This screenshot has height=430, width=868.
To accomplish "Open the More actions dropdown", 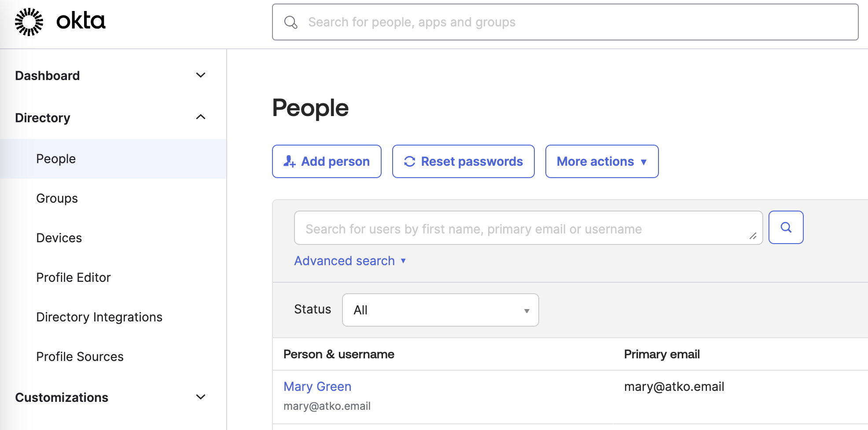I will point(601,161).
